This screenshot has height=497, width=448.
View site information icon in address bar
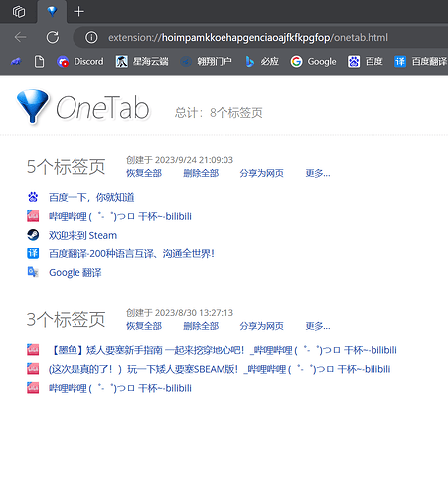coord(91,37)
